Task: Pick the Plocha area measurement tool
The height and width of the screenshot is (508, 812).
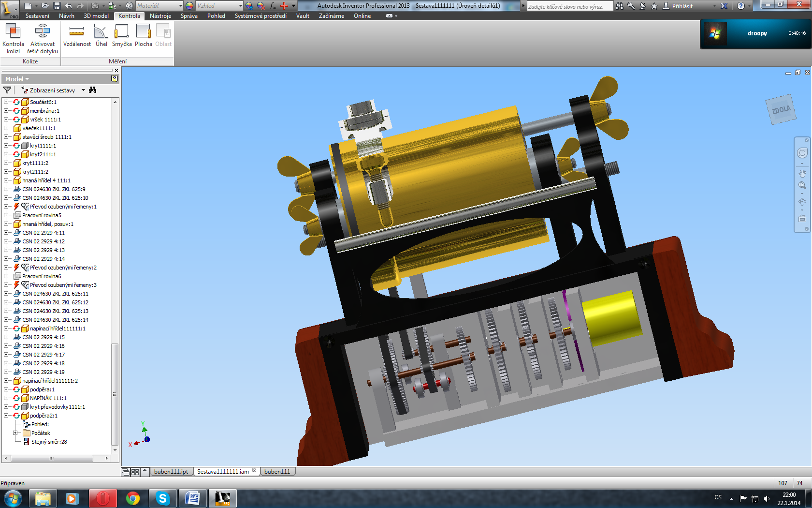Action: (x=143, y=36)
